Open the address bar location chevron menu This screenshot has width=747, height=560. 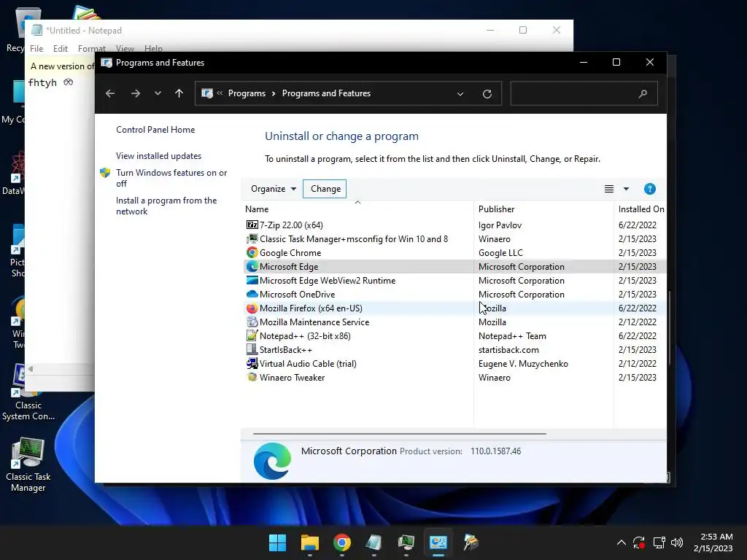220,93
